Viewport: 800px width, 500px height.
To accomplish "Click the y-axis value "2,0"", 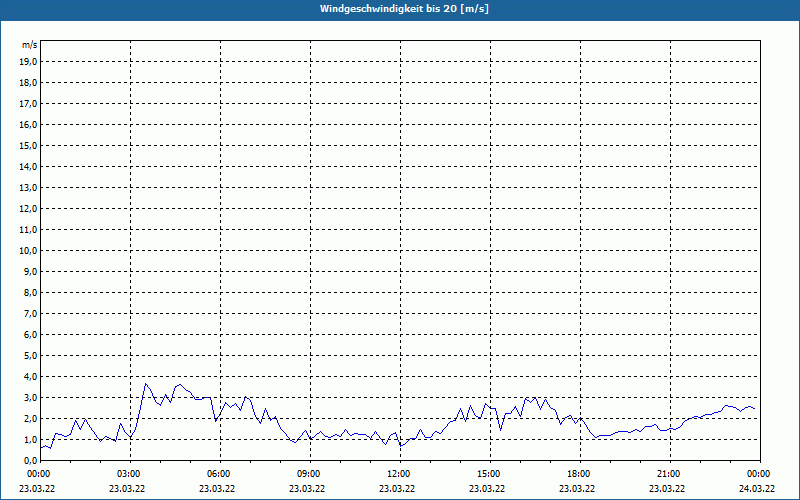I will (31, 418).
